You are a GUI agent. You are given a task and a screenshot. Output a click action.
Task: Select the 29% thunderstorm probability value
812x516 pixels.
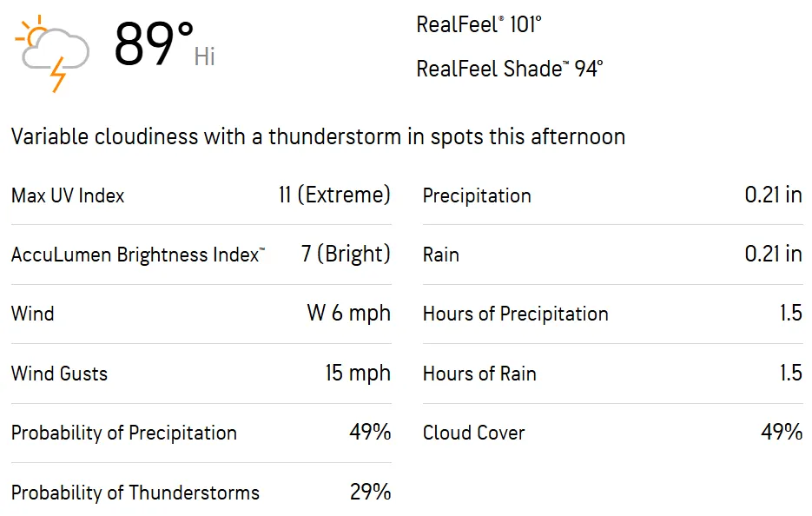[x=370, y=492]
